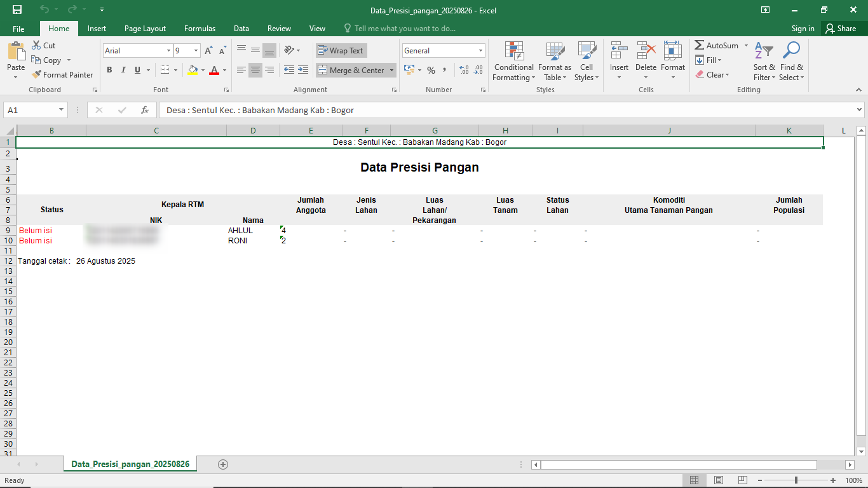Increase the indent
This screenshot has width=868, height=488.
[x=303, y=70]
